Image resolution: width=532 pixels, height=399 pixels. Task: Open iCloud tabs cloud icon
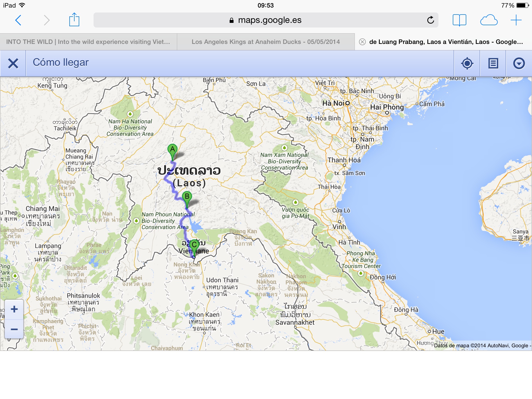pyautogui.click(x=489, y=20)
